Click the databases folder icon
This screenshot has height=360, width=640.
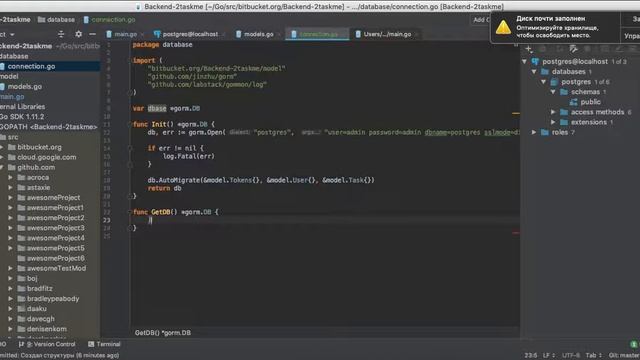click(544, 72)
